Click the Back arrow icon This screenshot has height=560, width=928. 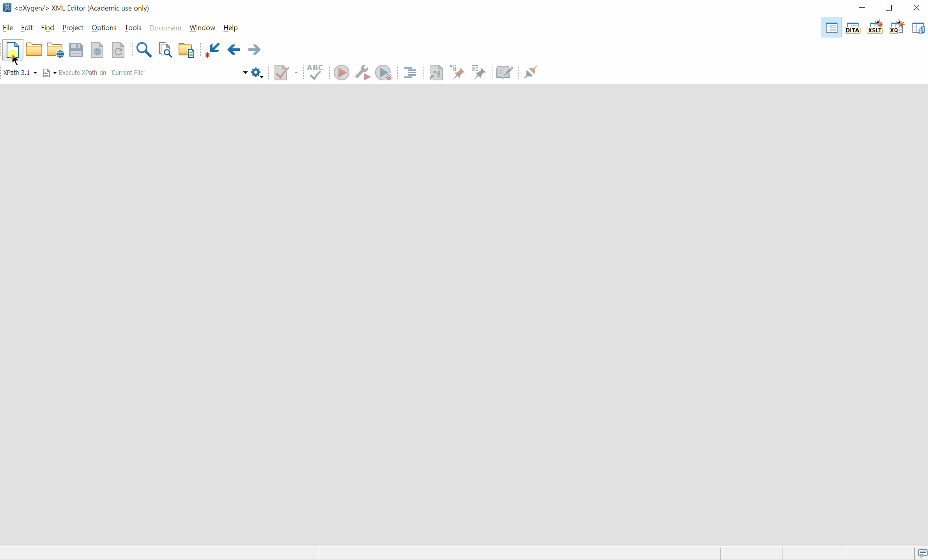(234, 50)
